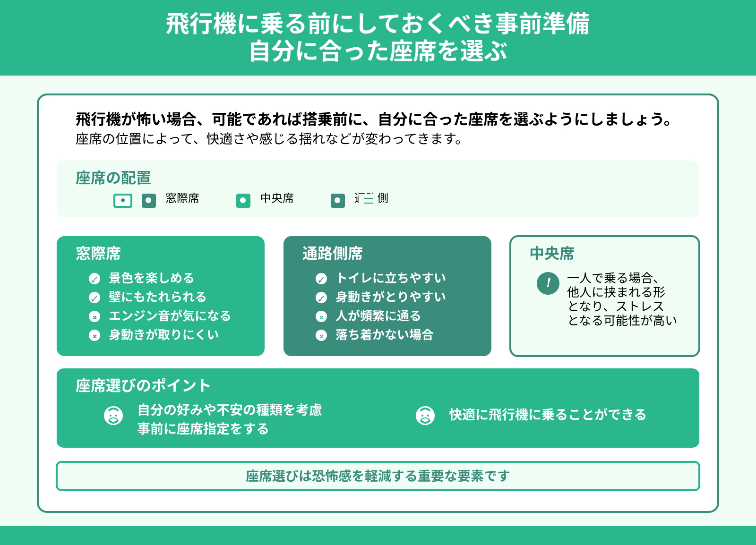Click check icon next to 景色を楽しめる
The image size is (756, 545).
coord(94,279)
